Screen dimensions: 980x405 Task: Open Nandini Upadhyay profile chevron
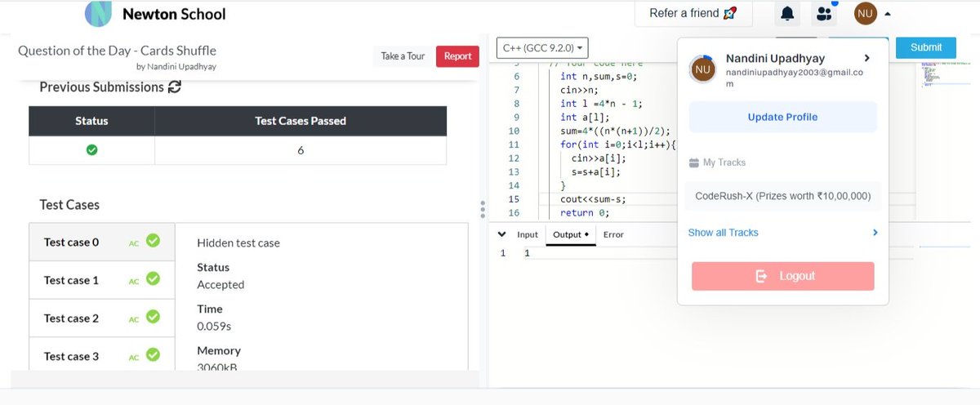coord(866,58)
